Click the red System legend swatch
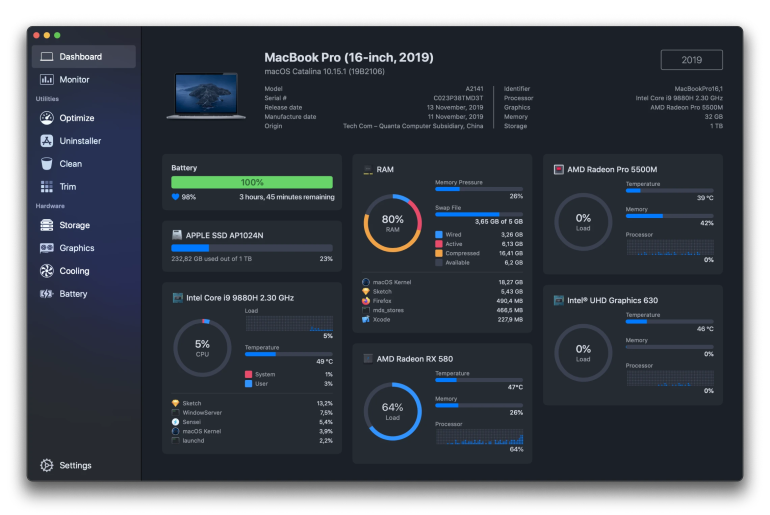This screenshot has width=770, height=515. pos(248,374)
